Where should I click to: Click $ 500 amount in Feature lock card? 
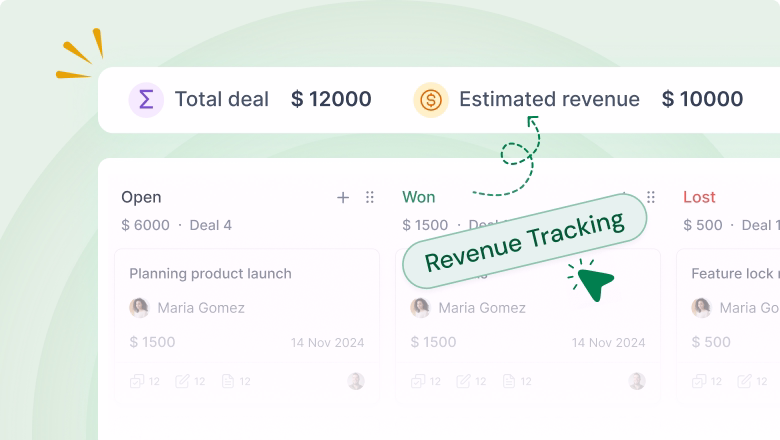coord(711,342)
